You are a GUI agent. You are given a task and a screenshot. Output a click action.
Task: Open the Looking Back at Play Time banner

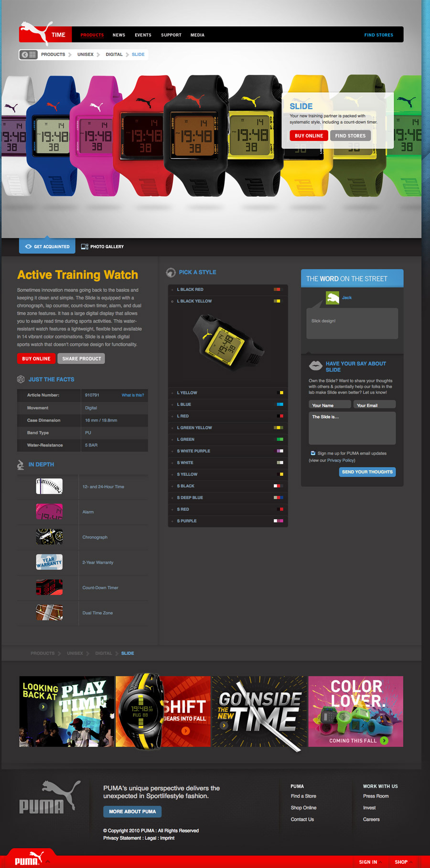pyautogui.click(x=66, y=711)
